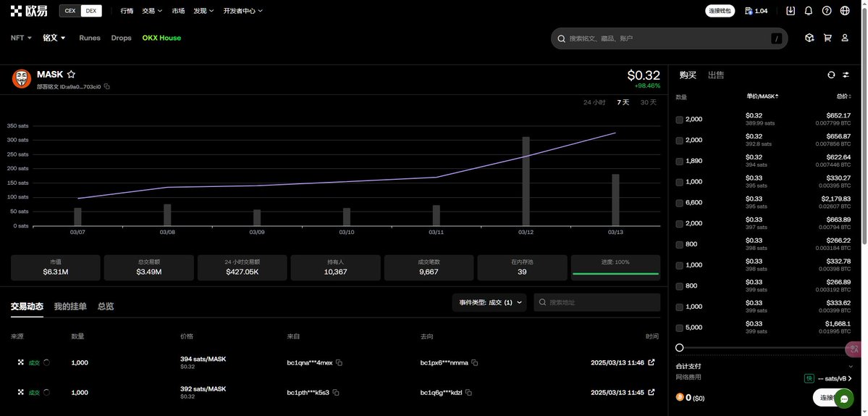Focus the 搜索地址 input field
868x416 pixels.
(597, 302)
